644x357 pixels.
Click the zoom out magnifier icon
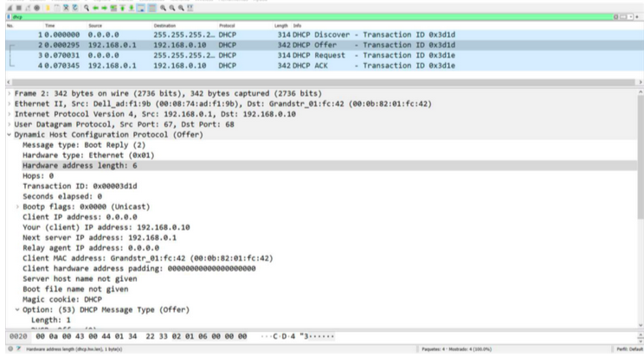[x=172, y=8]
